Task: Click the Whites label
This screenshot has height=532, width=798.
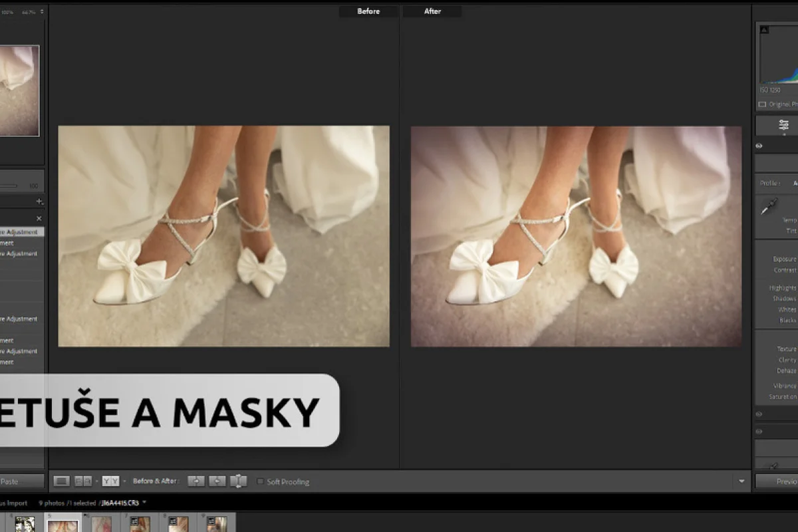Action: tap(787, 309)
